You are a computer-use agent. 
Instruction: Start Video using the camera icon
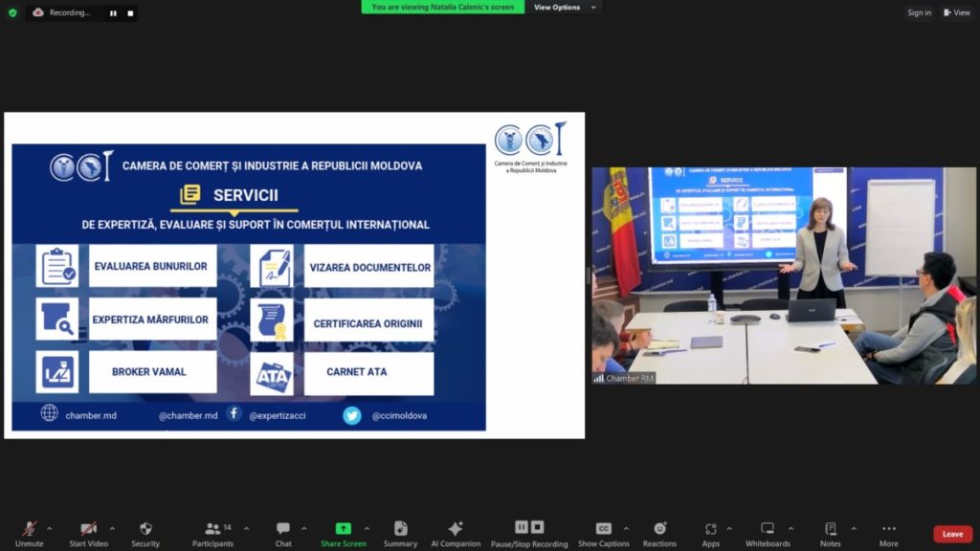88,528
